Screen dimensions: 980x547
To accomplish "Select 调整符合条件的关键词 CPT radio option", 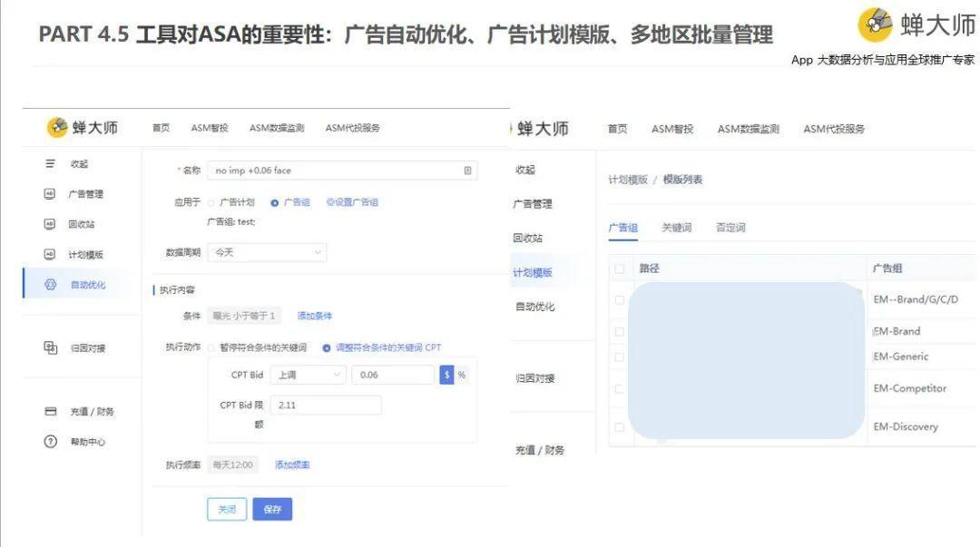I will point(327,347).
